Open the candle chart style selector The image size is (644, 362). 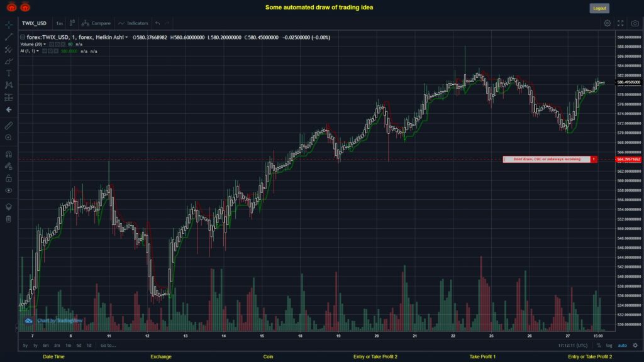coord(72,23)
